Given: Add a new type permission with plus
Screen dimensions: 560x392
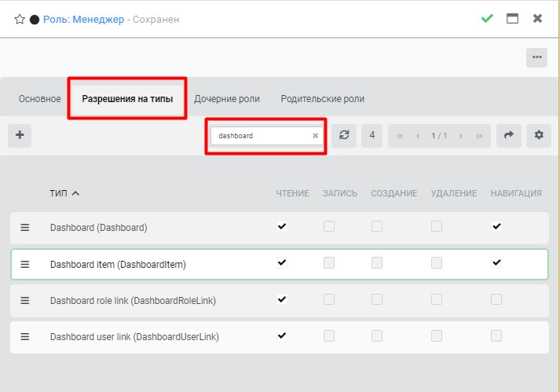Looking at the screenshot, I should coord(20,135).
